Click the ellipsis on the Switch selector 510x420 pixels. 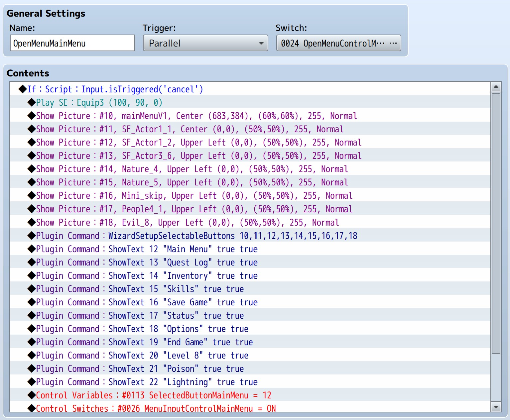(393, 43)
